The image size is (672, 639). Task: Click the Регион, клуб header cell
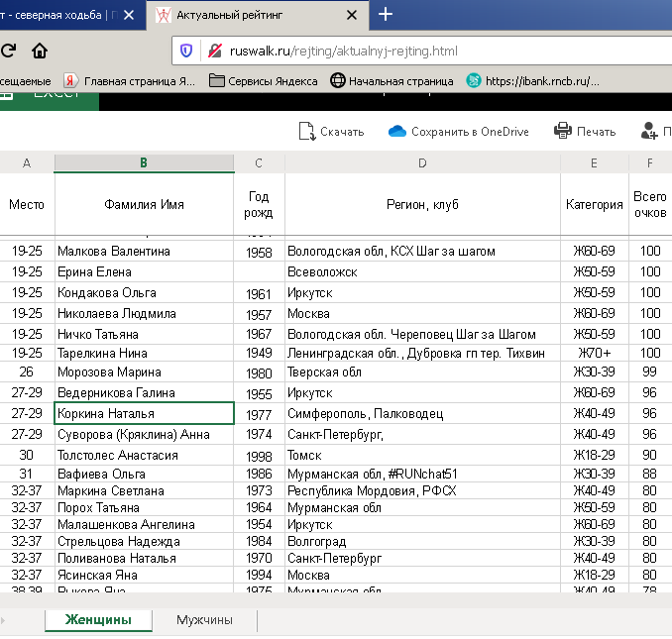422,204
